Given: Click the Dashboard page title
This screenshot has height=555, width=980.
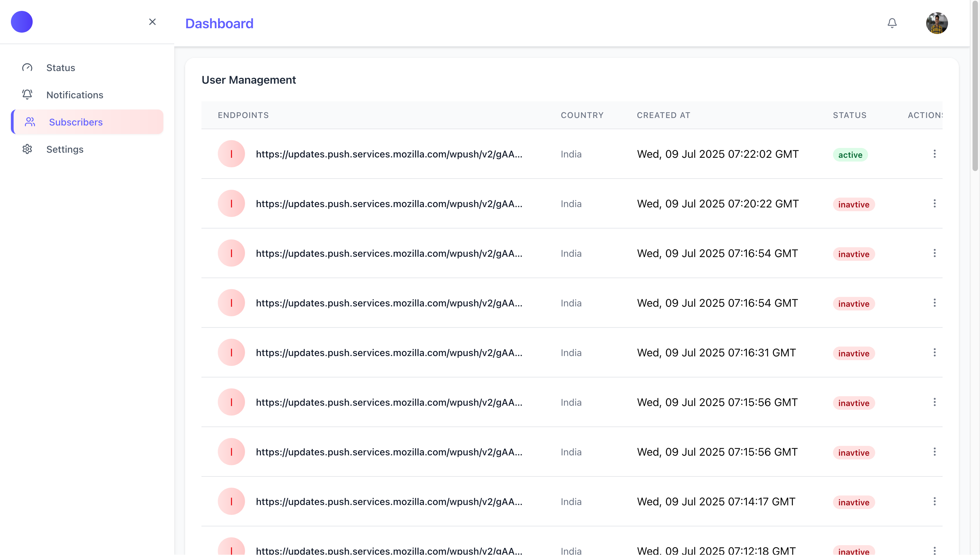Looking at the screenshot, I should (219, 23).
